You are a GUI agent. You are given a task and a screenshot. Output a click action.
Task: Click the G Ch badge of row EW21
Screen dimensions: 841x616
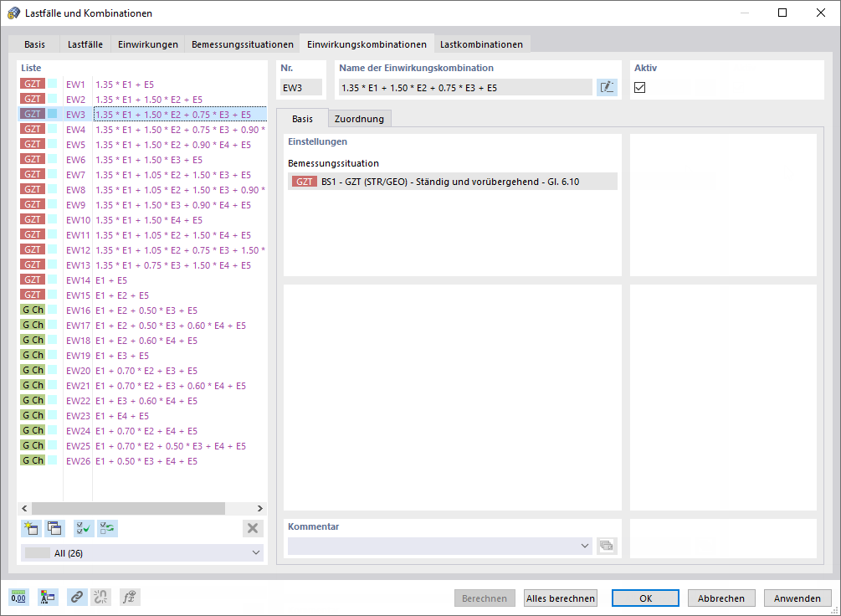32,385
